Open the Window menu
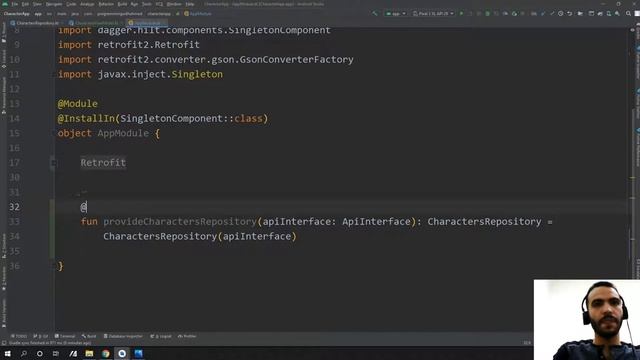Image resolution: width=640 pixels, height=360 pixels. [x=174, y=4]
